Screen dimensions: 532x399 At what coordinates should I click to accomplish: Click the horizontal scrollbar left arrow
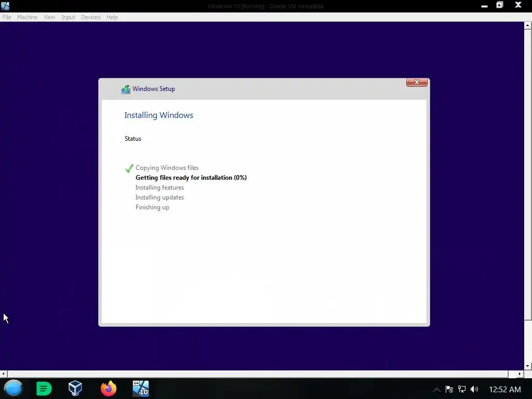(x=4, y=374)
